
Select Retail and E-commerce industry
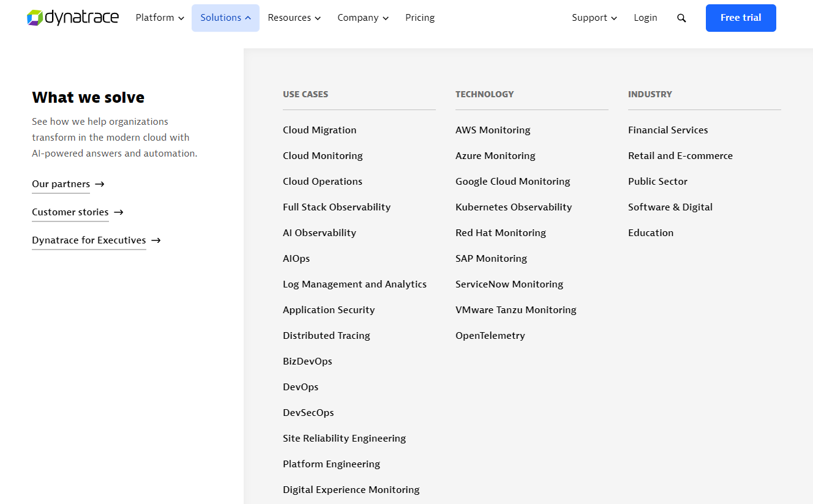tap(680, 156)
